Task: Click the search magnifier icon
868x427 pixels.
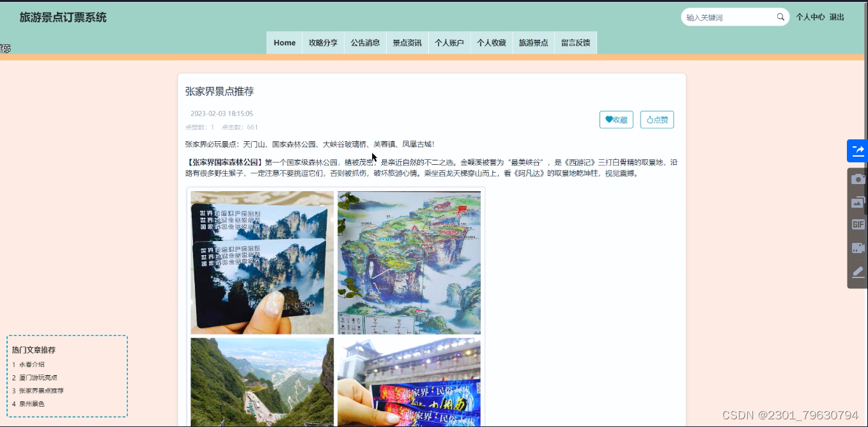Action: [780, 17]
